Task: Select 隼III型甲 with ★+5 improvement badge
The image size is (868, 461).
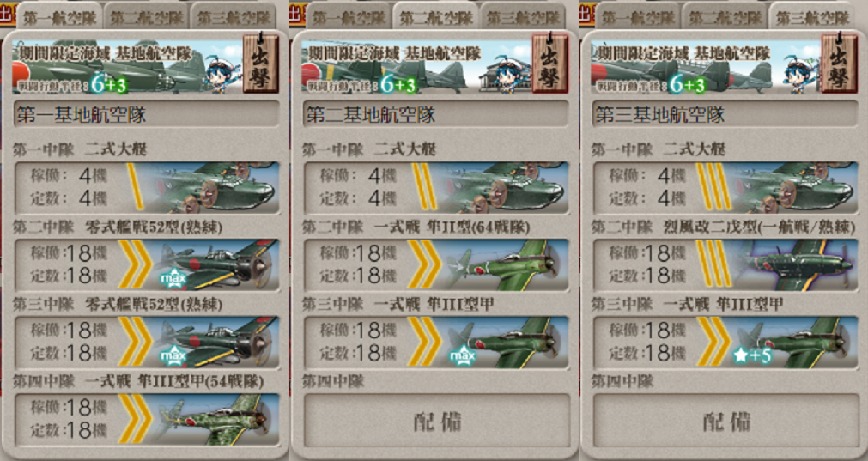Action: coord(725,342)
